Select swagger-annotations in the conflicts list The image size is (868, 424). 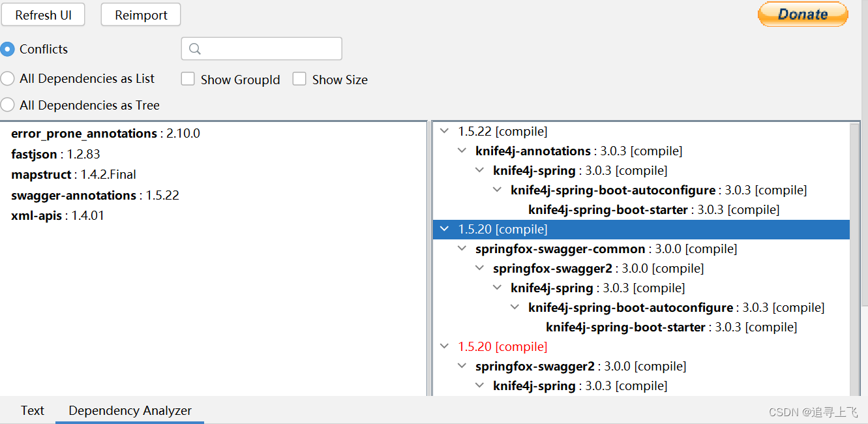74,195
